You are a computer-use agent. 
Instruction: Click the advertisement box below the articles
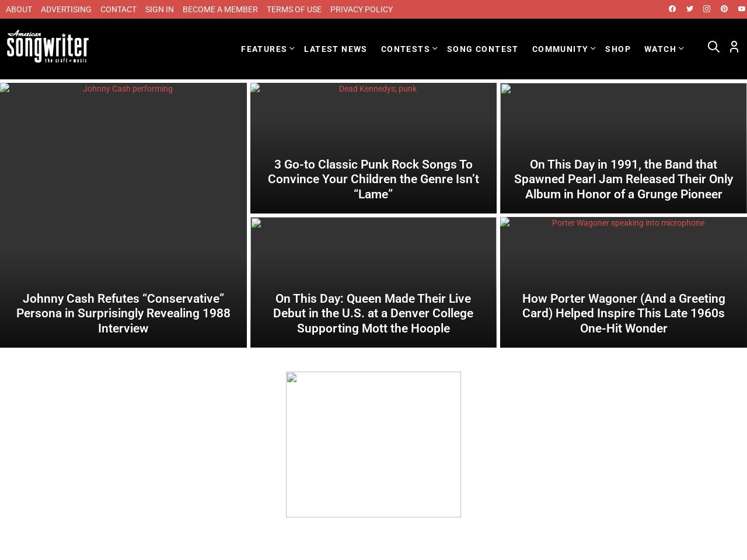373,444
